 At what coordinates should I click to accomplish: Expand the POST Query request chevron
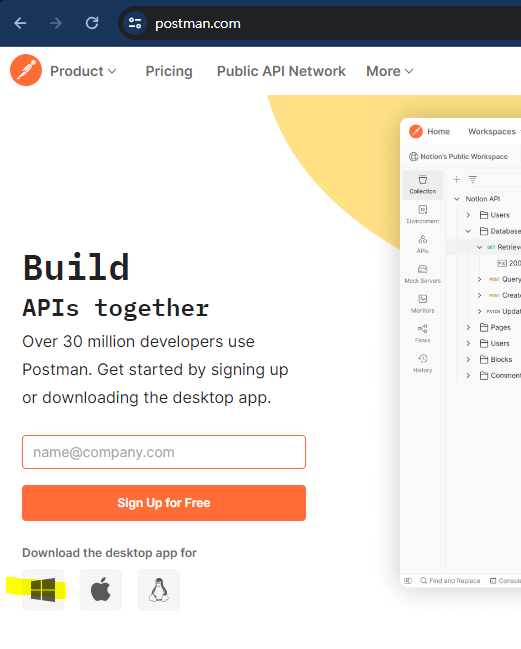tap(479, 279)
